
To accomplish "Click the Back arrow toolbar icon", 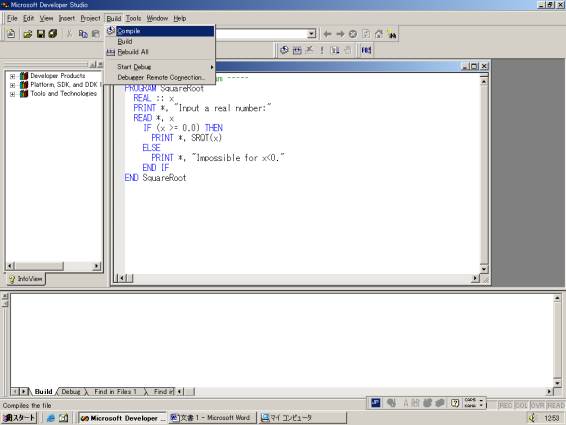I will click(x=327, y=34).
